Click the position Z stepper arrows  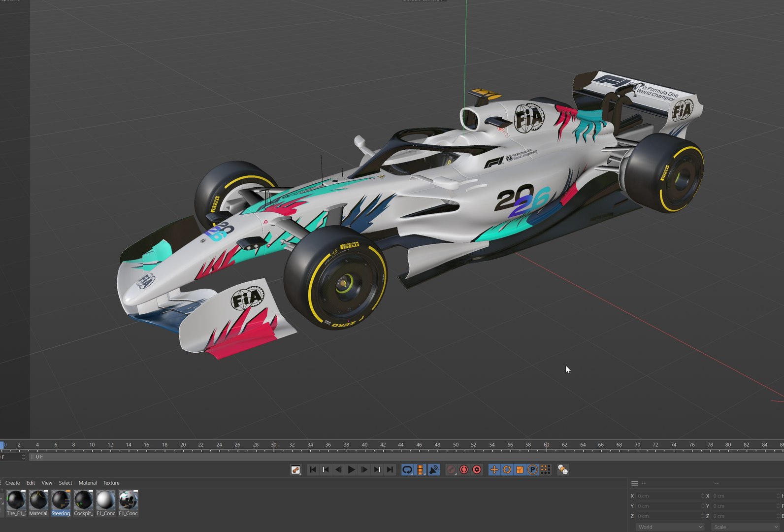pos(703,516)
